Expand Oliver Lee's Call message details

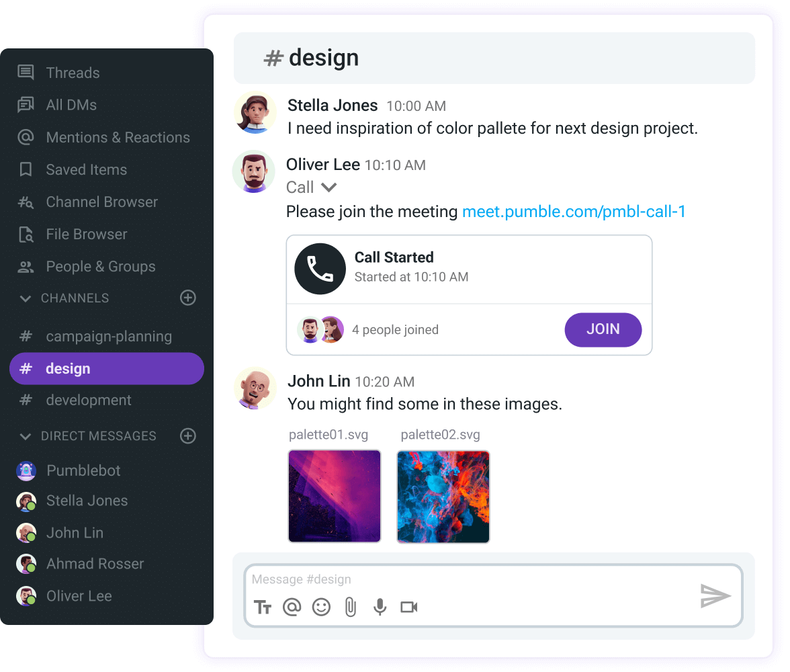coord(329,187)
